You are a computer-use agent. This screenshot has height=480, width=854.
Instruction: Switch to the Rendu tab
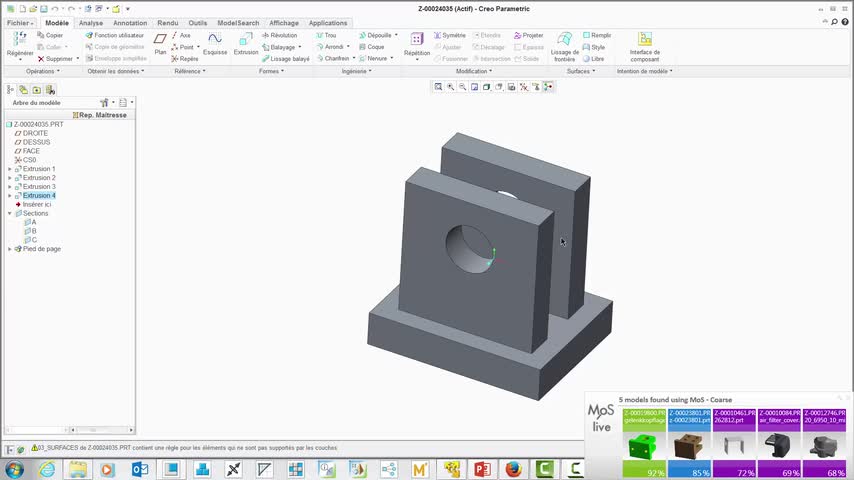coord(168,23)
